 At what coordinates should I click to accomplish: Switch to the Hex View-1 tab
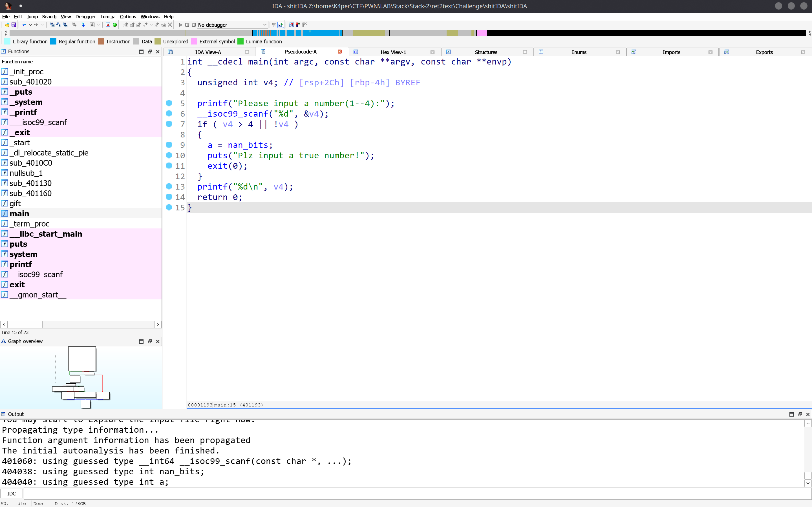click(x=393, y=52)
